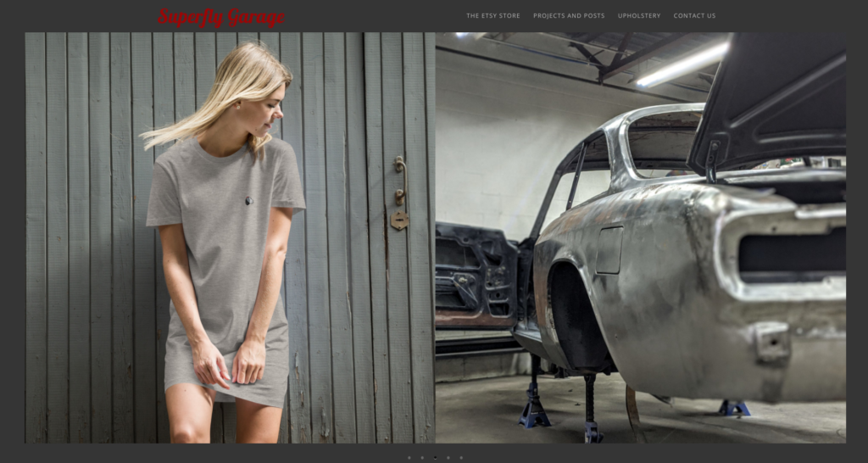The height and width of the screenshot is (463, 868).
Task: Select the active third slideshow dot
Action: (435, 457)
